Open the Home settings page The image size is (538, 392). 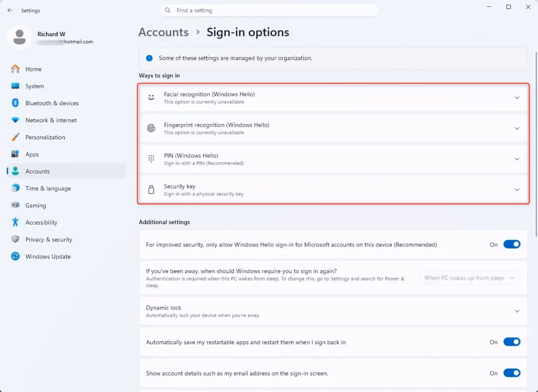66,69
